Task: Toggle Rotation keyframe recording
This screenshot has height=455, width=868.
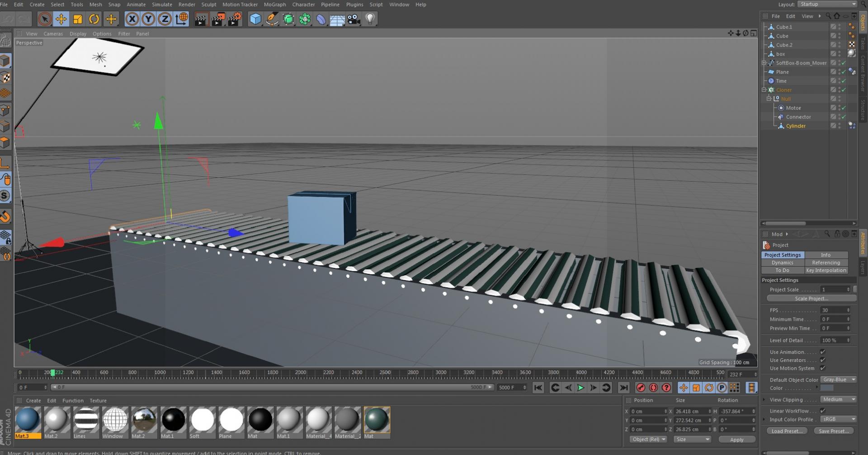Action: [x=709, y=388]
